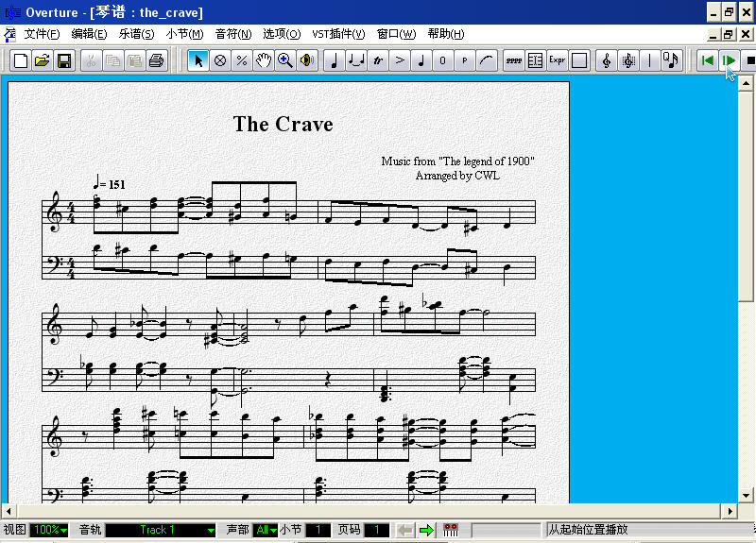
Task: Click the Paste clipboard icon
Action: pos(134,60)
